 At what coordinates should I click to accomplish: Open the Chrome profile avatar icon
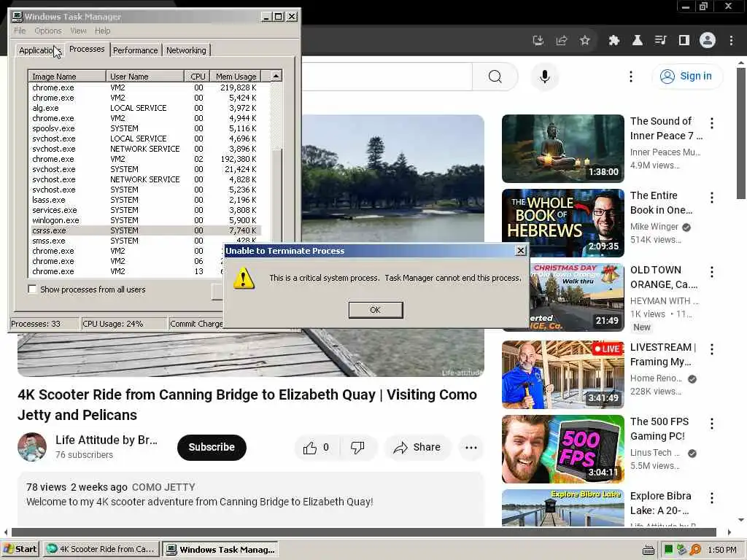point(708,41)
